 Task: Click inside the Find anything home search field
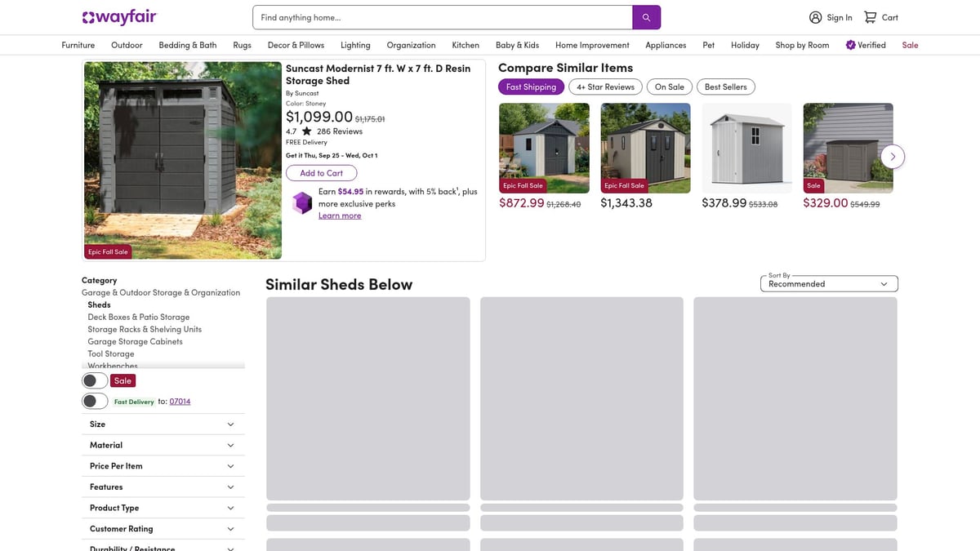click(442, 17)
